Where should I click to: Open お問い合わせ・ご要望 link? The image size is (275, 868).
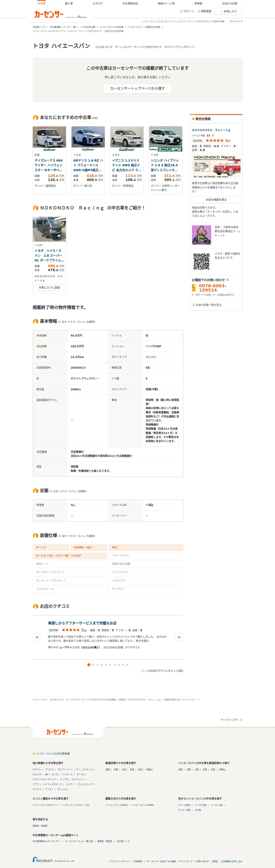tap(207, 861)
